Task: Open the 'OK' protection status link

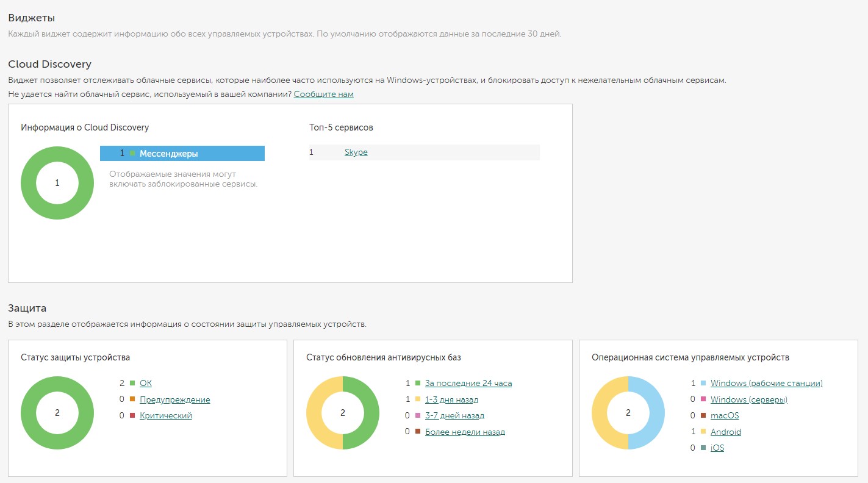Action: click(x=145, y=384)
